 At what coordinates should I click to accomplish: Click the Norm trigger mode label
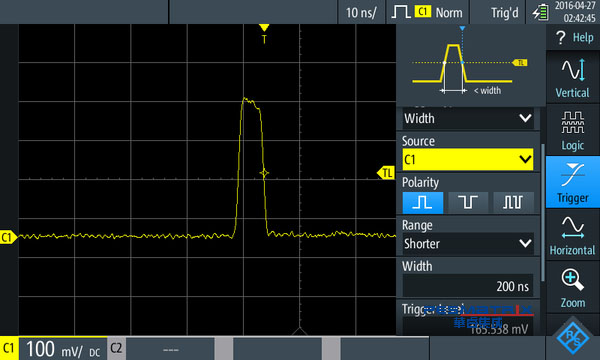point(449,13)
